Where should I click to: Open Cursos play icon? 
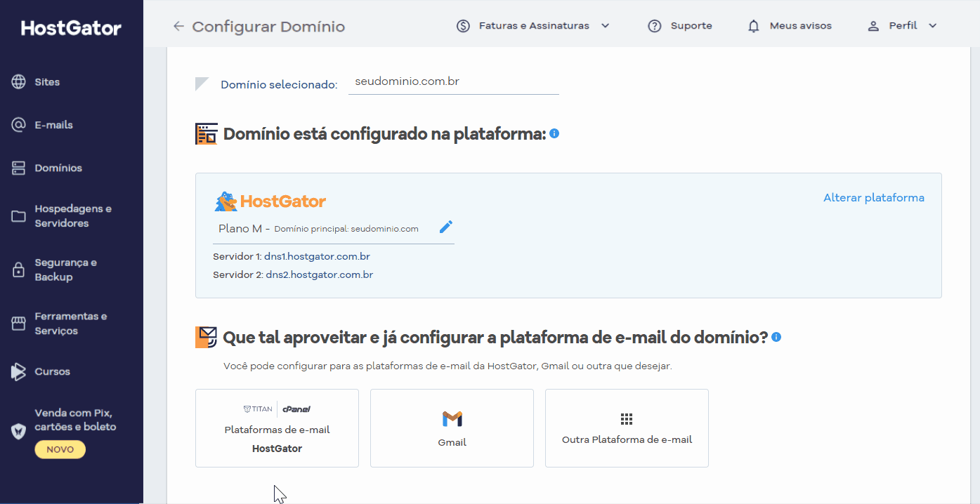(19, 372)
